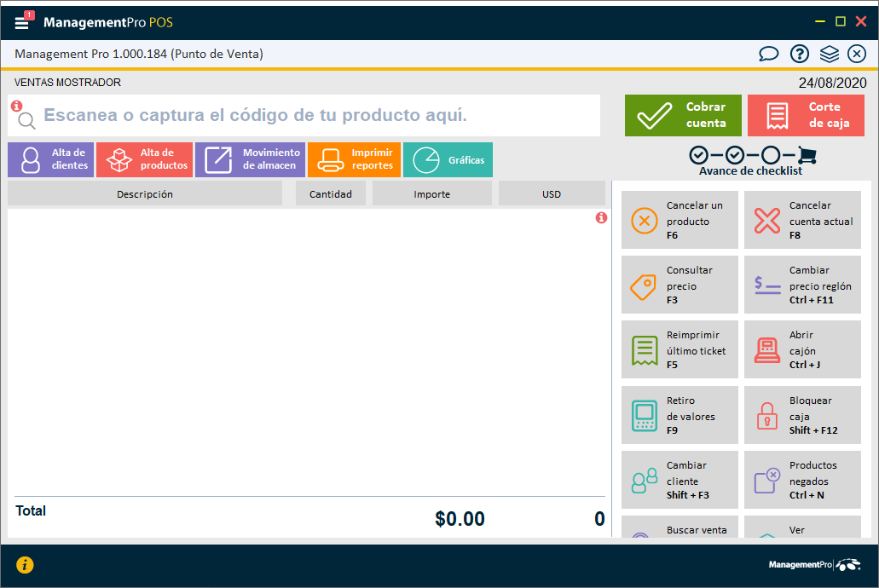This screenshot has width=879, height=588.
Task: Click the $0.00 total amount
Action: [x=460, y=519]
